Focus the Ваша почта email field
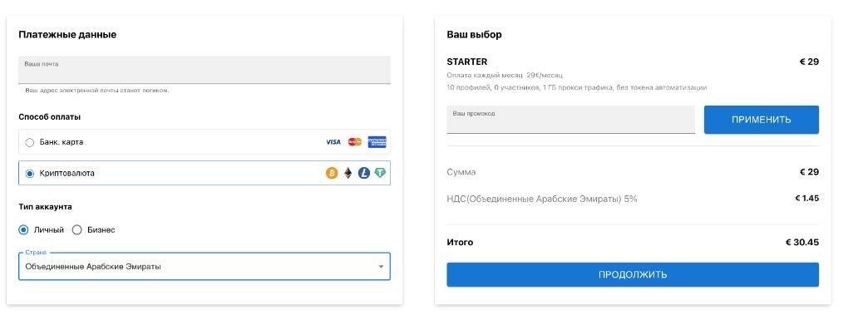 click(205, 70)
